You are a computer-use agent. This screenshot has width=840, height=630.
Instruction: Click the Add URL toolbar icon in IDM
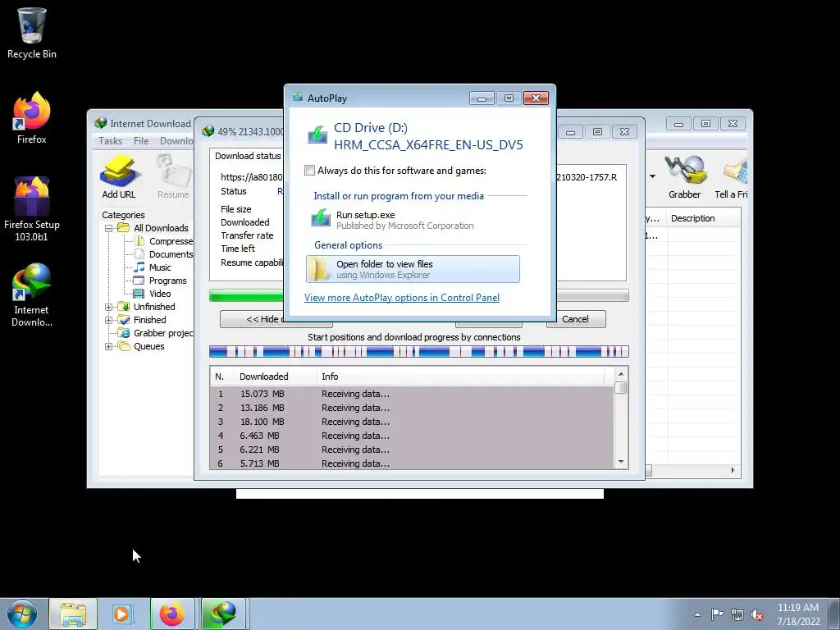pos(118,177)
